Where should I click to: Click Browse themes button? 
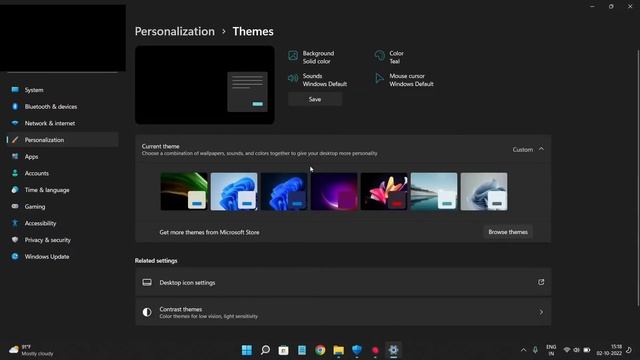(x=508, y=232)
